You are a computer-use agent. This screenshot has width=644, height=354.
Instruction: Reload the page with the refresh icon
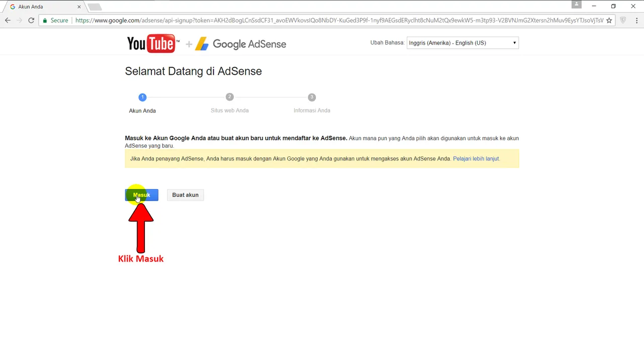click(x=31, y=21)
